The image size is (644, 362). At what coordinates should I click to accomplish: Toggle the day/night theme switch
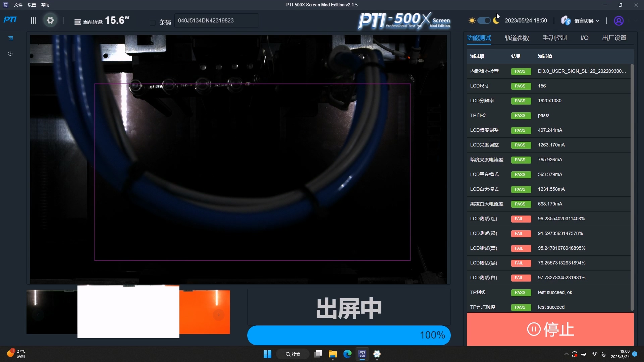tap(484, 21)
